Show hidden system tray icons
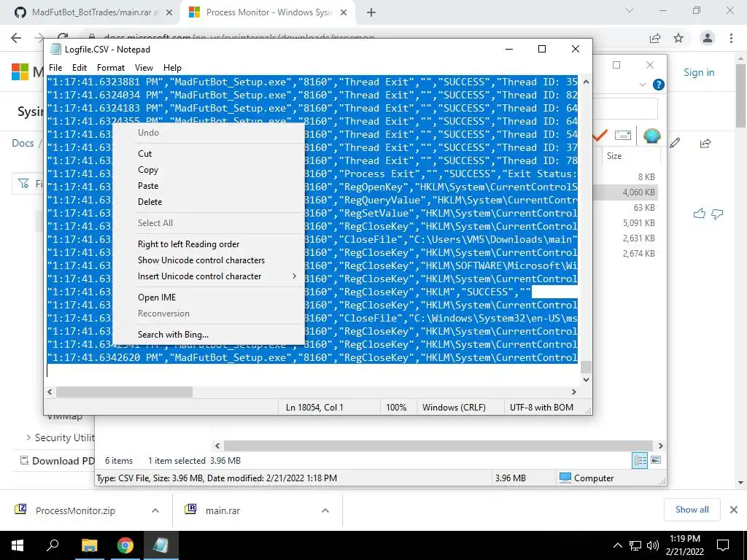The width and height of the screenshot is (747, 560). 617,545
